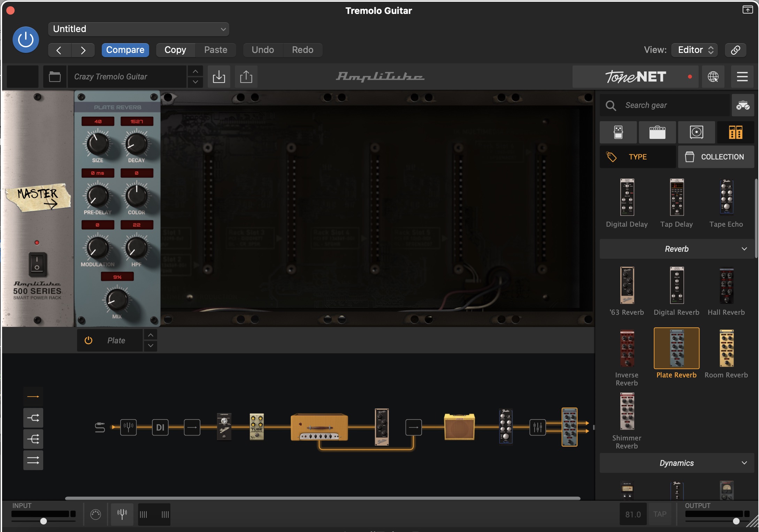
Task: Select the Shimmer Reverb unit
Action: click(627, 421)
